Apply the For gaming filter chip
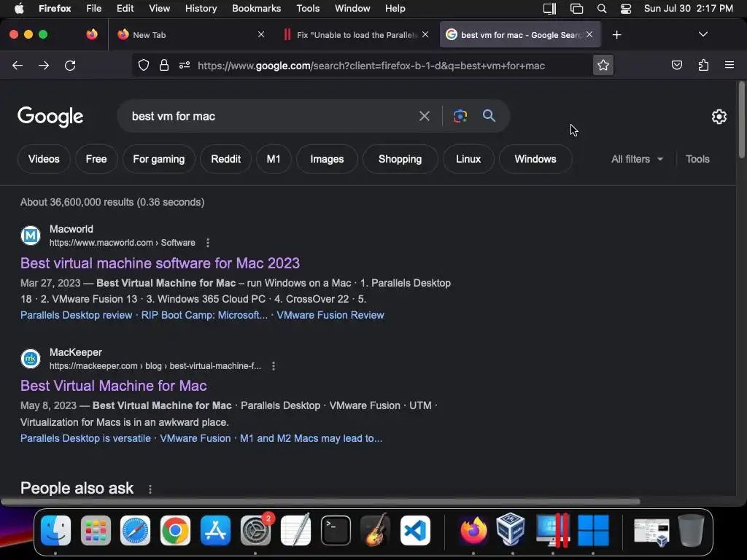This screenshot has width=747, height=560. click(x=158, y=159)
